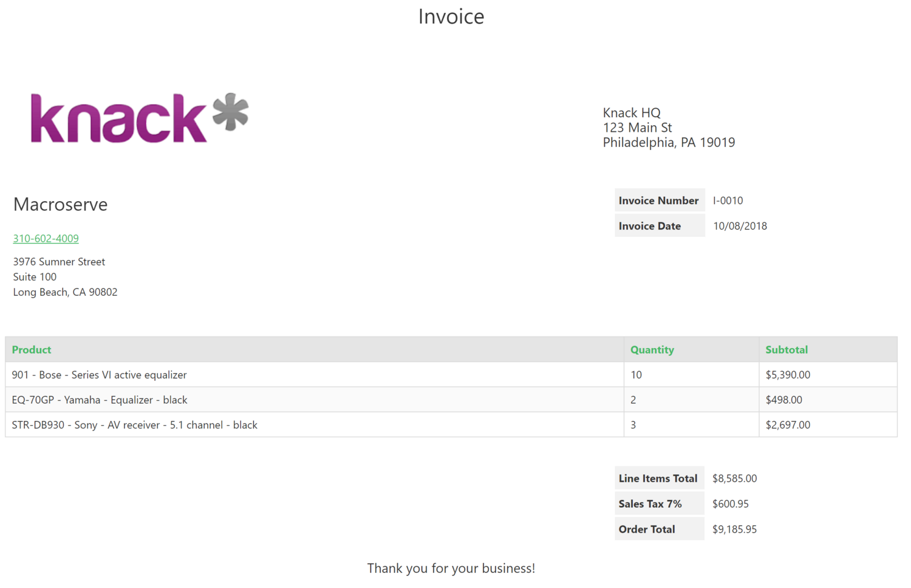Click the Macroserve customer name heading

point(60,204)
